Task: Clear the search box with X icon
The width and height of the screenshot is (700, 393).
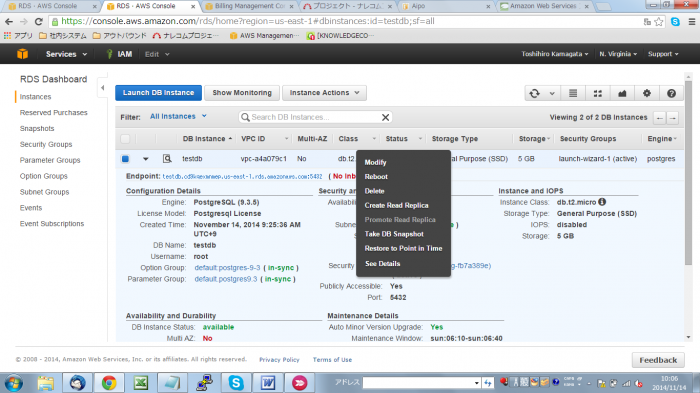Action: click(385, 117)
